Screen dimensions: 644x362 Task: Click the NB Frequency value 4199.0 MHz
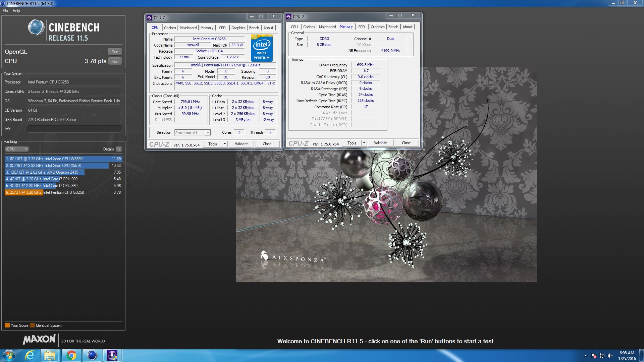(x=391, y=51)
